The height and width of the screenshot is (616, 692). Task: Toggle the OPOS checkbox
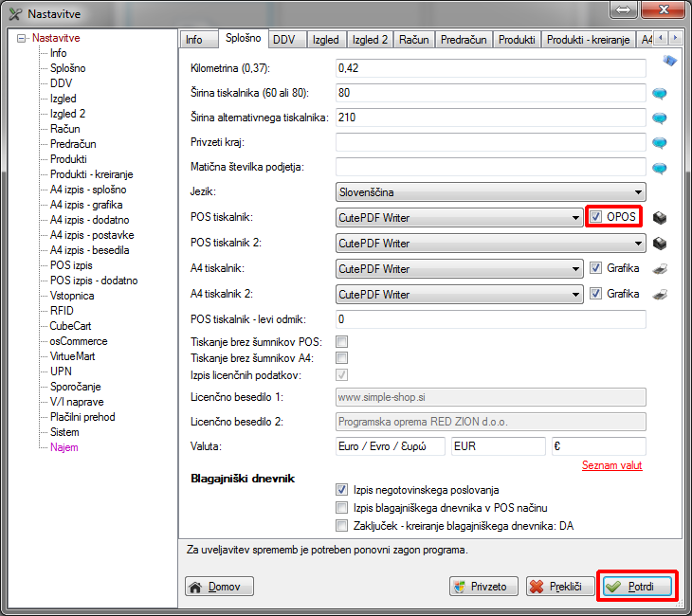point(595,217)
